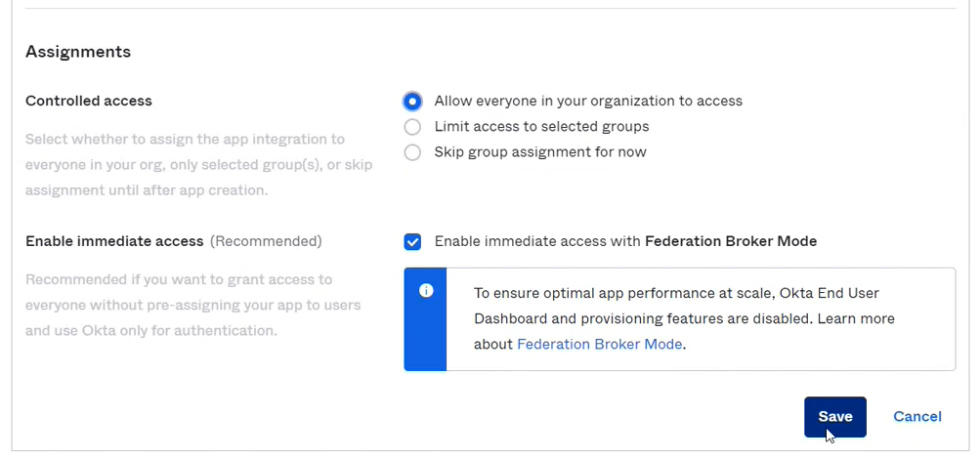The width and height of the screenshot is (980, 458).
Task: Click the Controlled access field label
Action: coord(89,101)
